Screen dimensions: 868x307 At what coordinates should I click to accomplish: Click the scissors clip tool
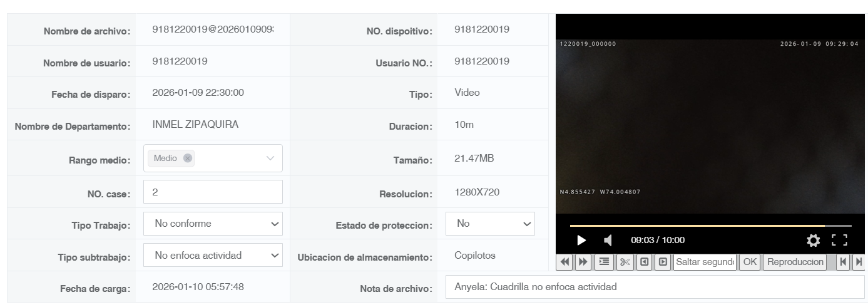(x=625, y=262)
